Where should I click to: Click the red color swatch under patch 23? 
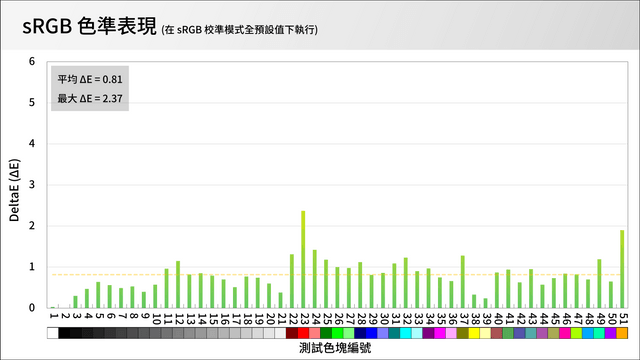tap(303, 333)
